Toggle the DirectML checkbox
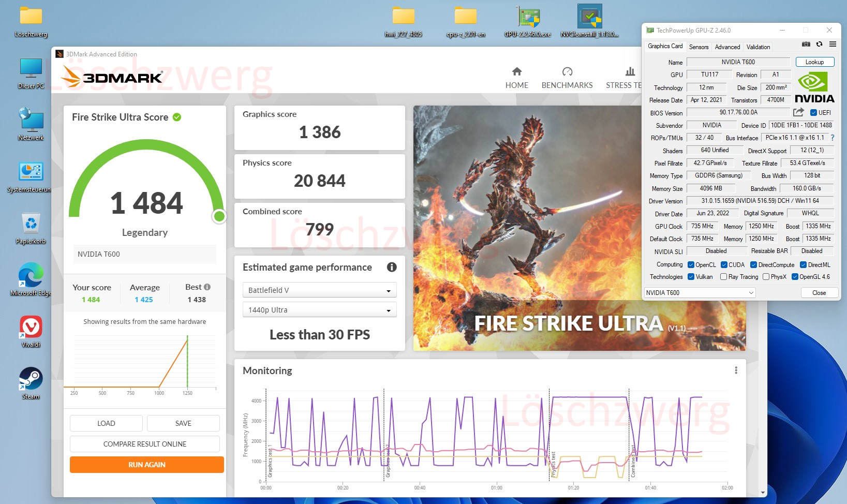Viewport: 847px width, 504px height. (804, 264)
